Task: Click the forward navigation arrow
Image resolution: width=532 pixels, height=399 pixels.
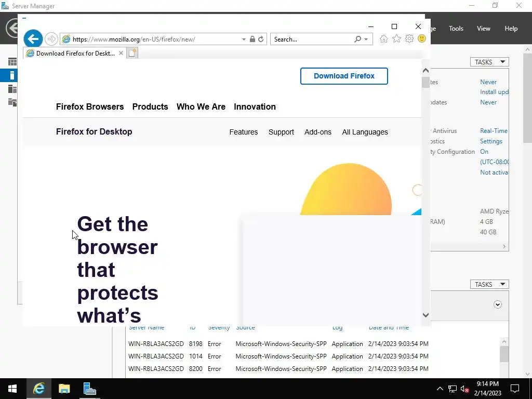Action: 51,39
